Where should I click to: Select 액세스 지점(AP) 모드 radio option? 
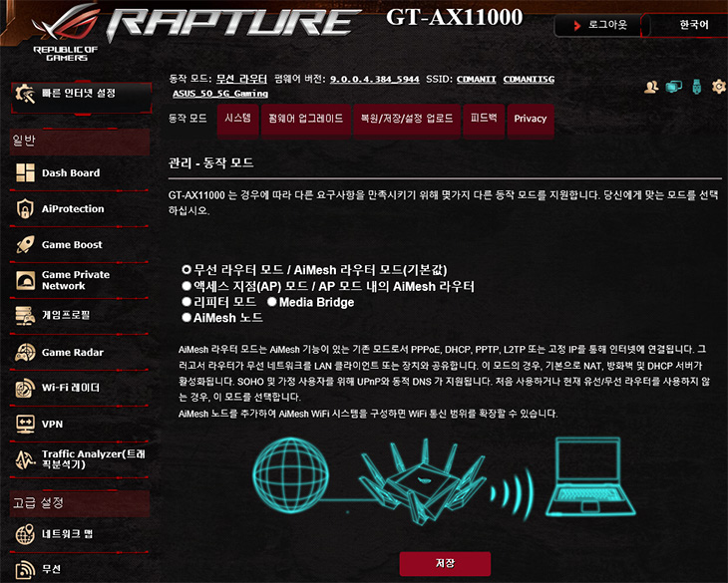click(x=186, y=286)
